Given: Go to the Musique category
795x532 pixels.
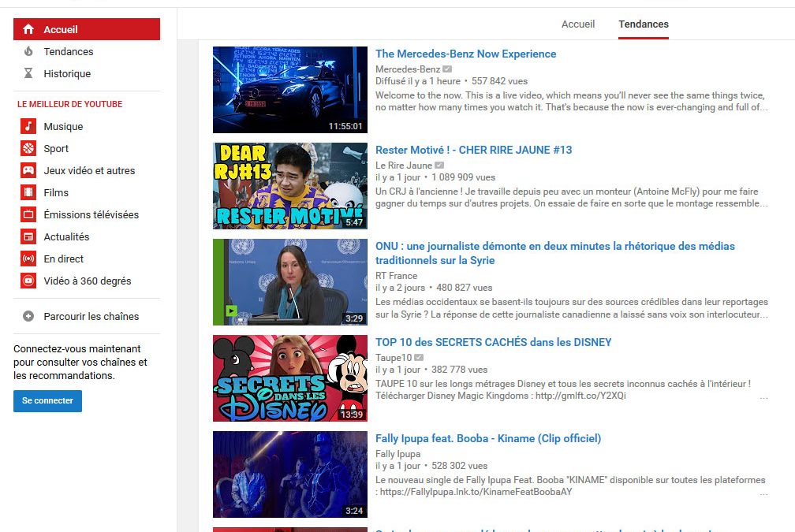Looking at the screenshot, I should [63, 126].
